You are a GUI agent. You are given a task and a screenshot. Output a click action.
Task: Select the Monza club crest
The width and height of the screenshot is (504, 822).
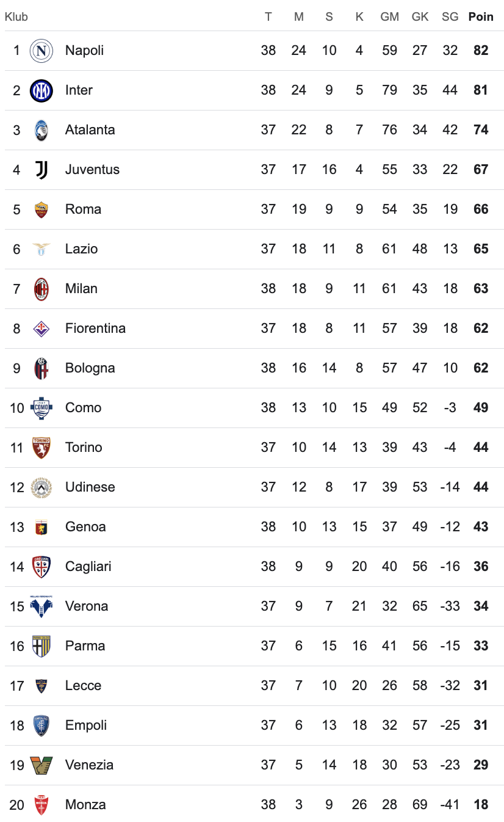click(41, 805)
